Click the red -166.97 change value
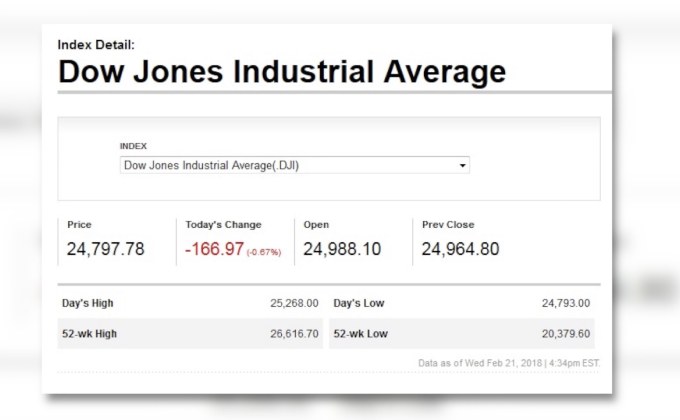 [214, 249]
